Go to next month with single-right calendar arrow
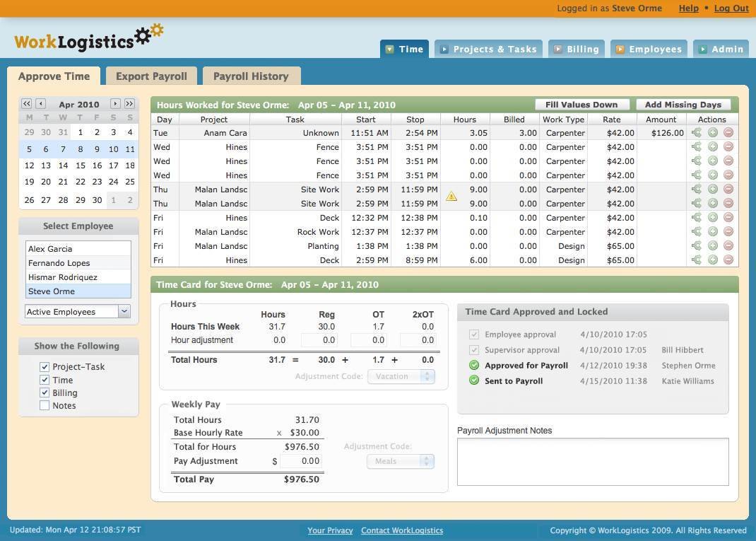 point(115,104)
